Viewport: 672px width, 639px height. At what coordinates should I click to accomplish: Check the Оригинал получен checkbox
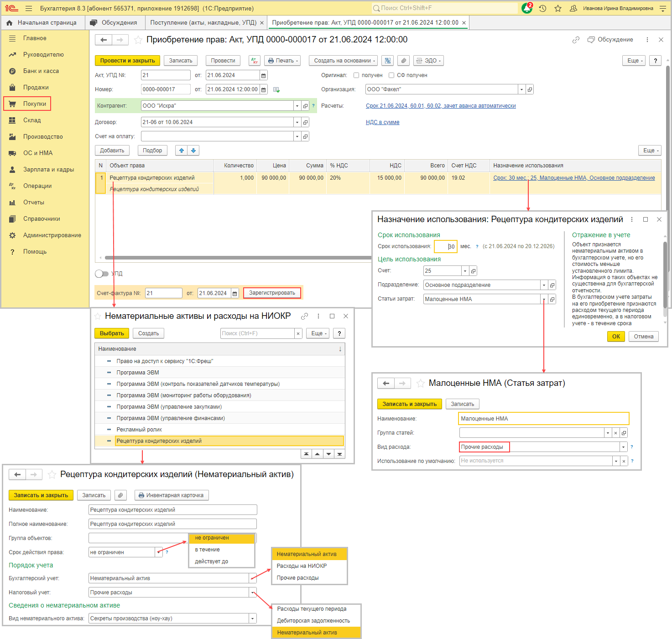tap(356, 75)
